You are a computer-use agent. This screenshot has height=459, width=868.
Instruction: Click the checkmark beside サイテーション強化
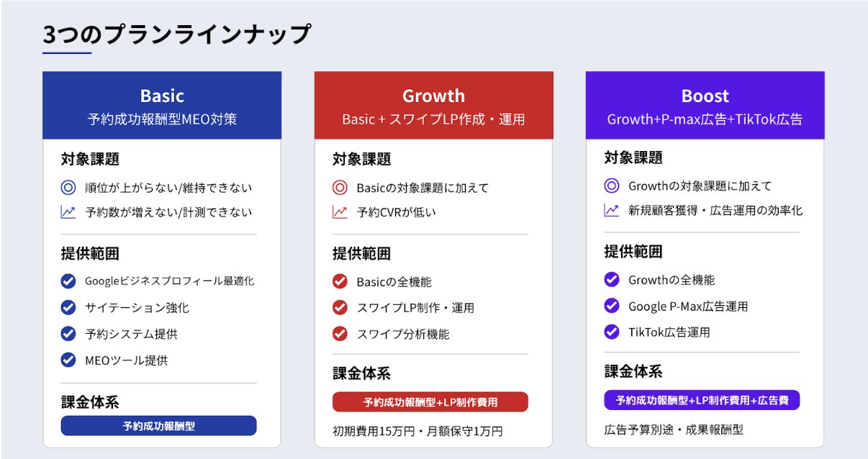point(68,307)
